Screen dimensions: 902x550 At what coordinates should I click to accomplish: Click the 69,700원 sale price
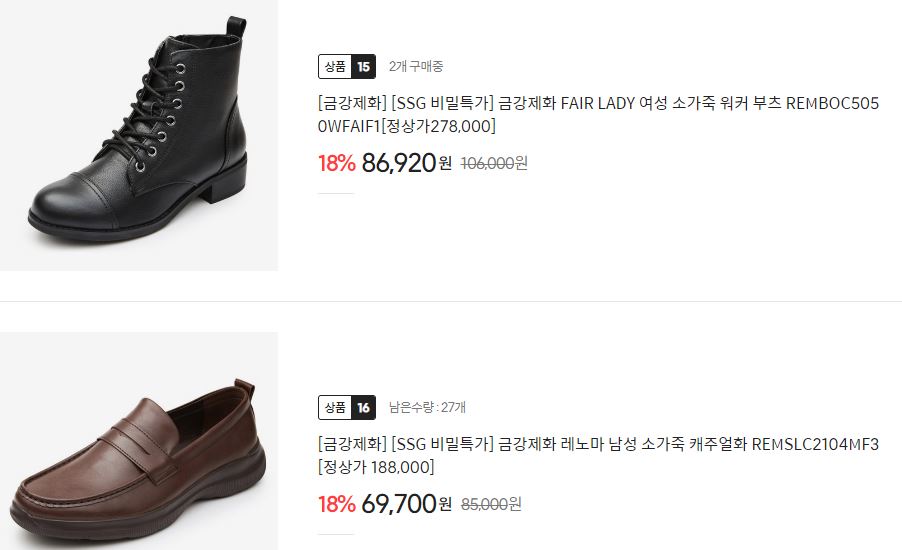click(407, 505)
